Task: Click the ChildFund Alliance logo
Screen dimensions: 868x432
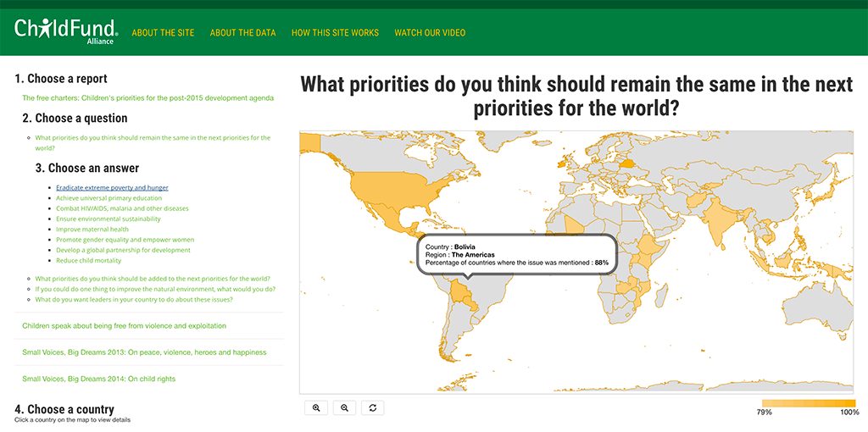Action: [66, 30]
